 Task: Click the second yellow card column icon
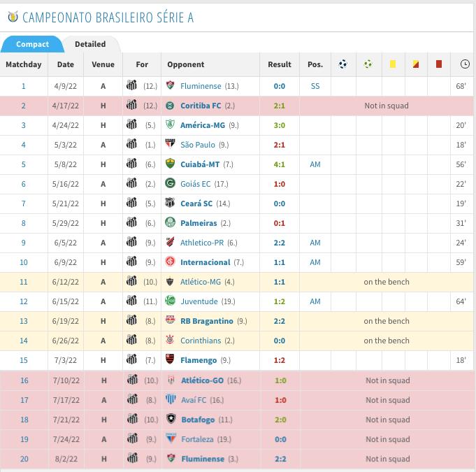coord(416,64)
